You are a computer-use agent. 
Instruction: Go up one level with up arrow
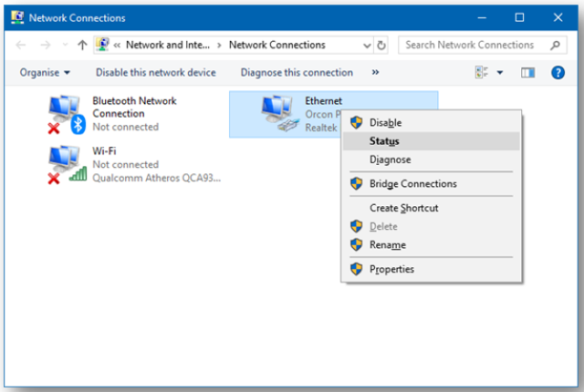(x=82, y=45)
